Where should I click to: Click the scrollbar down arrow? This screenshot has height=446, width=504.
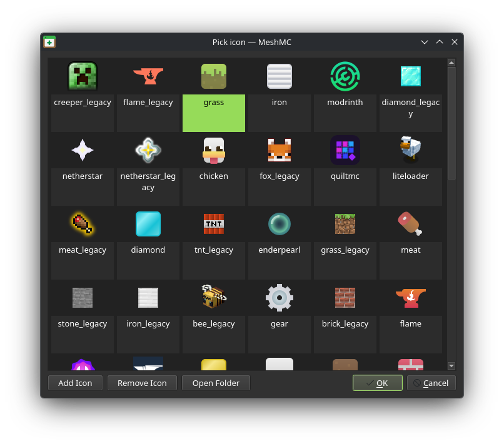coord(451,366)
